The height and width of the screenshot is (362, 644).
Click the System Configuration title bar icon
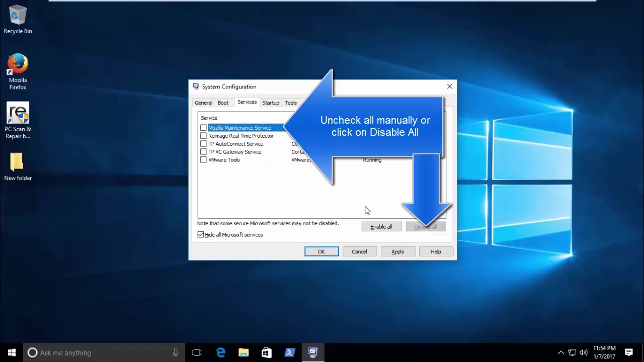tap(196, 86)
